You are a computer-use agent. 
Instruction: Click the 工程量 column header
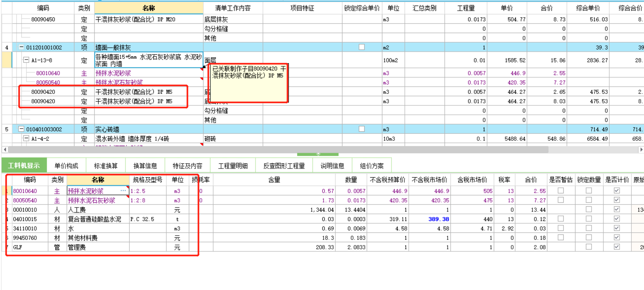(466, 8)
